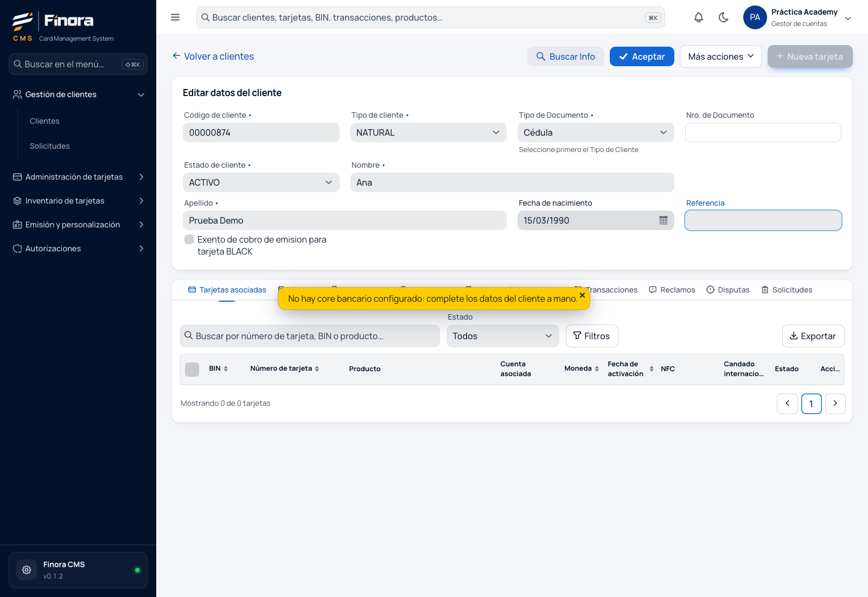
Task: Toggle the select-all cards checkbox
Action: 192,370
